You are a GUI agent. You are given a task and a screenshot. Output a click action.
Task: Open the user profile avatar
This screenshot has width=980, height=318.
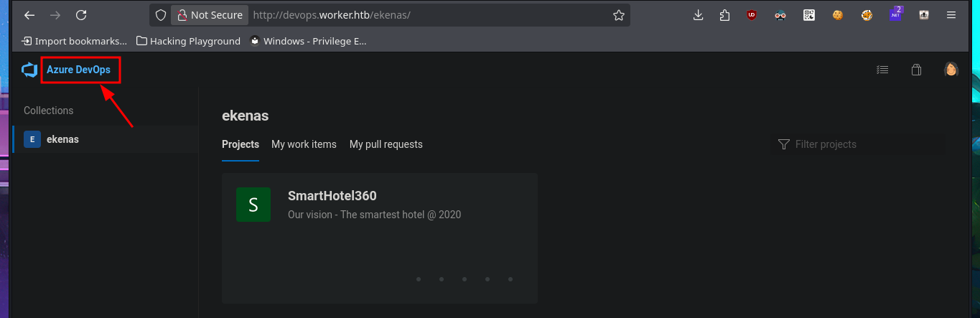point(951,70)
